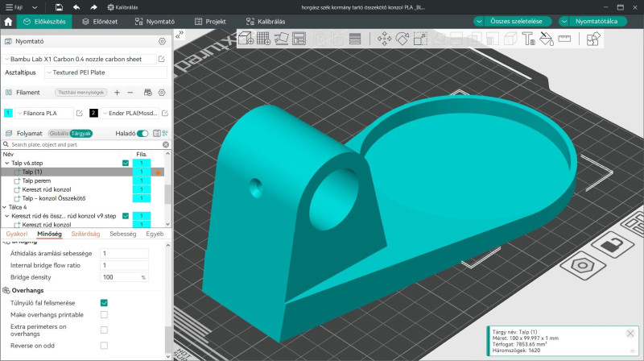Enable Reverse on odd checkbox
This screenshot has width=644, height=361.
click(104, 346)
